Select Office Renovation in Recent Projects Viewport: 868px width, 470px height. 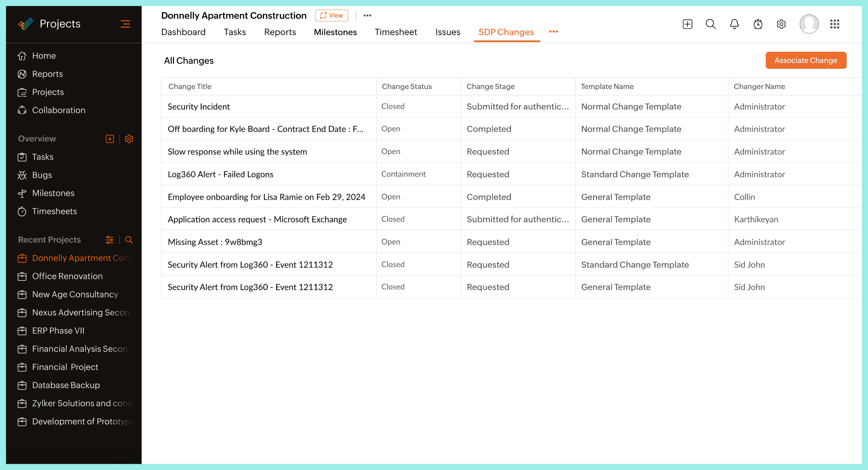point(67,276)
